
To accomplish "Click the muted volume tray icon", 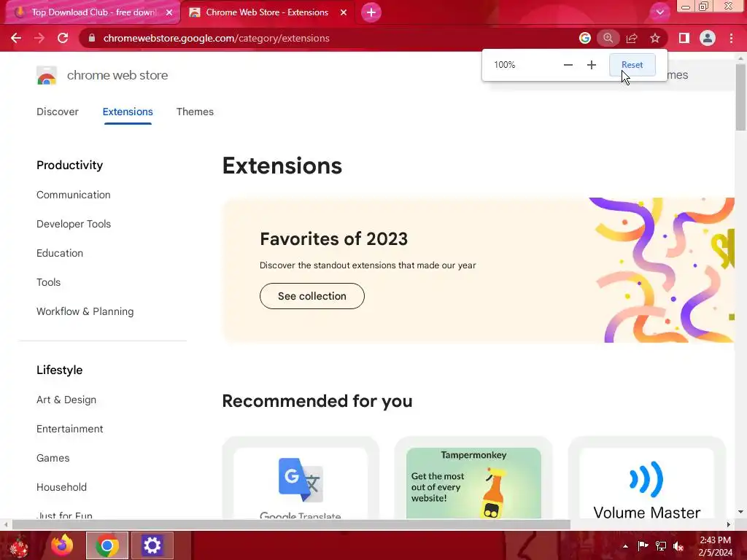I will pos(678,546).
